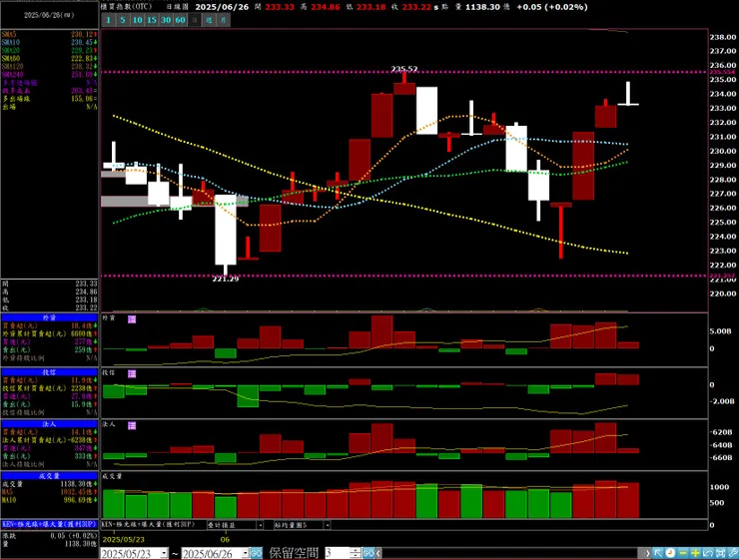Click the 外資 blue panel header

tap(50, 317)
